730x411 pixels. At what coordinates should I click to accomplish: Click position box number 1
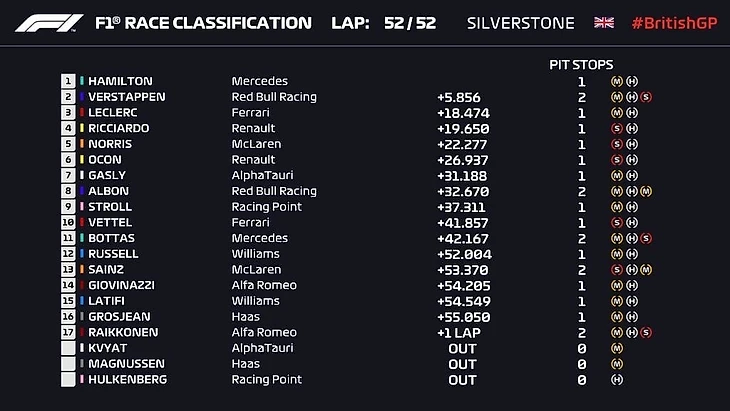(x=68, y=81)
